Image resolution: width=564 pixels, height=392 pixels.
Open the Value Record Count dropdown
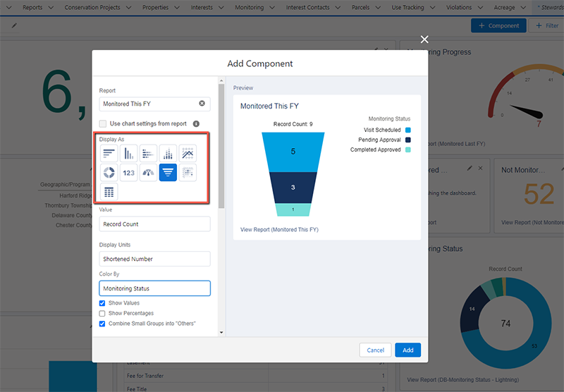pyautogui.click(x=154, y=224)
